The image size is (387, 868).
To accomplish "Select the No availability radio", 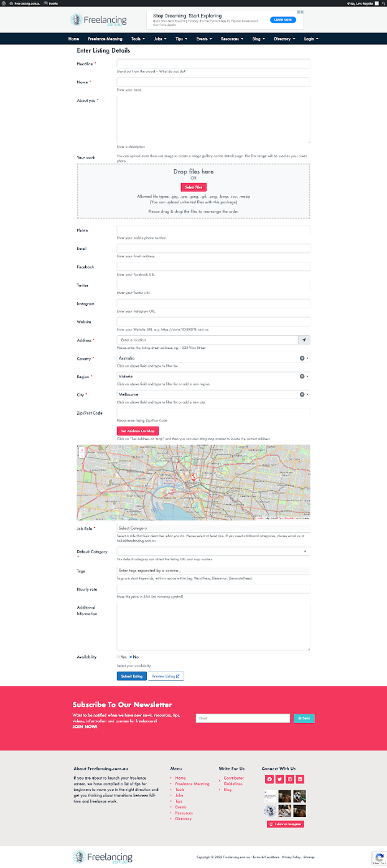I will click(x=131, y=657).
